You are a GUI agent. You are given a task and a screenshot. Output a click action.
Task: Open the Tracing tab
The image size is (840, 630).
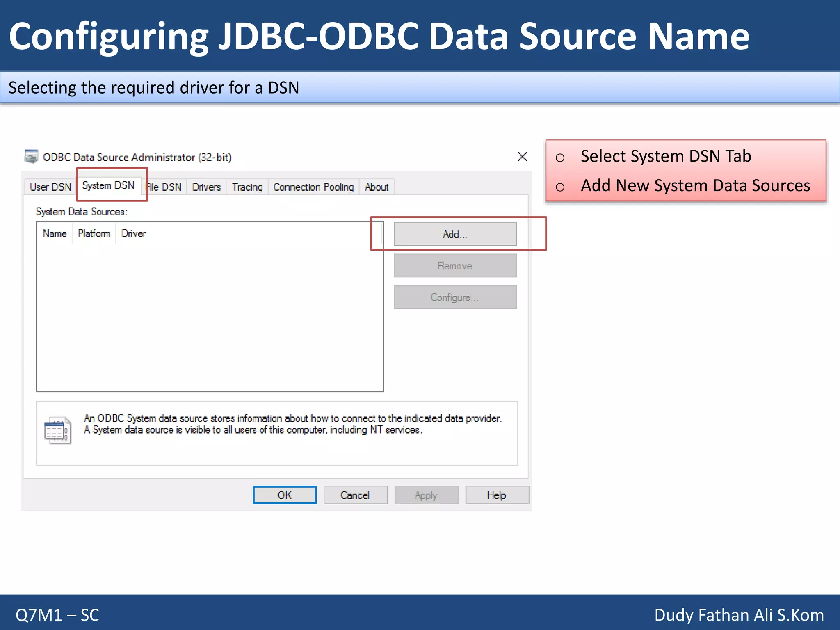[247, 187]
